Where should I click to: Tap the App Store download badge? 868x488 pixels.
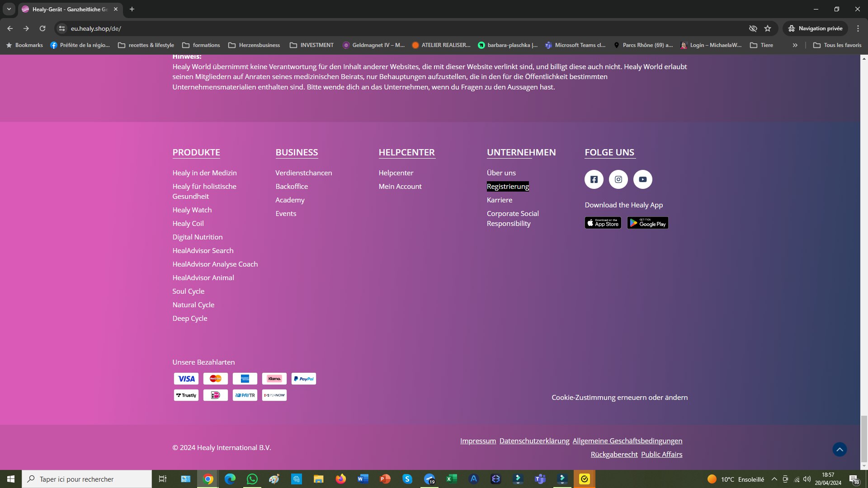603,223
